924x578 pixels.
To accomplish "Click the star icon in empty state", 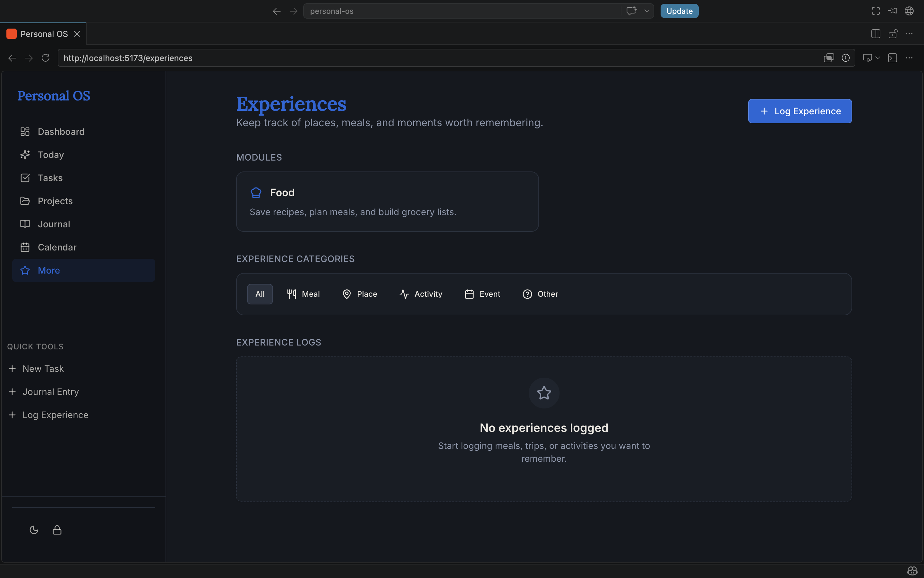I will 544,393.
